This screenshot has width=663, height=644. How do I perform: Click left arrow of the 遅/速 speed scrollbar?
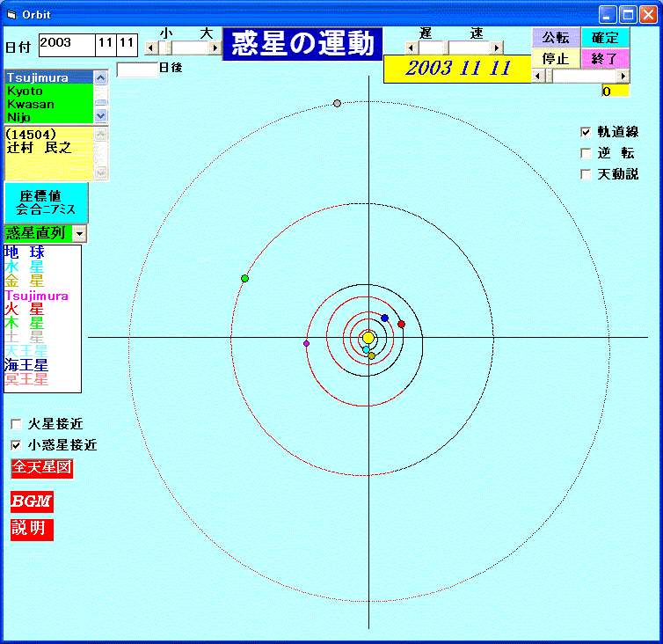[412, 48]
